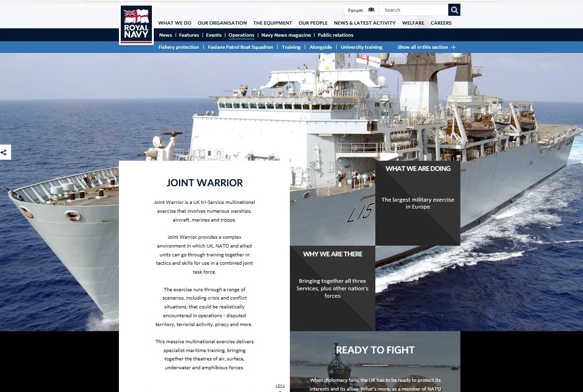Click the Royal Navy logo
583x392 pixels.
136,25
